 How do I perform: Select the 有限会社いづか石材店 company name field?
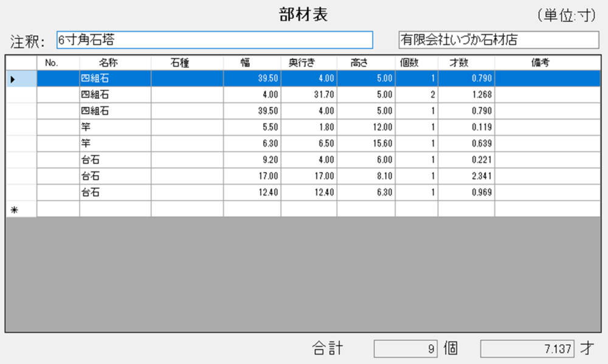point(498,40)
